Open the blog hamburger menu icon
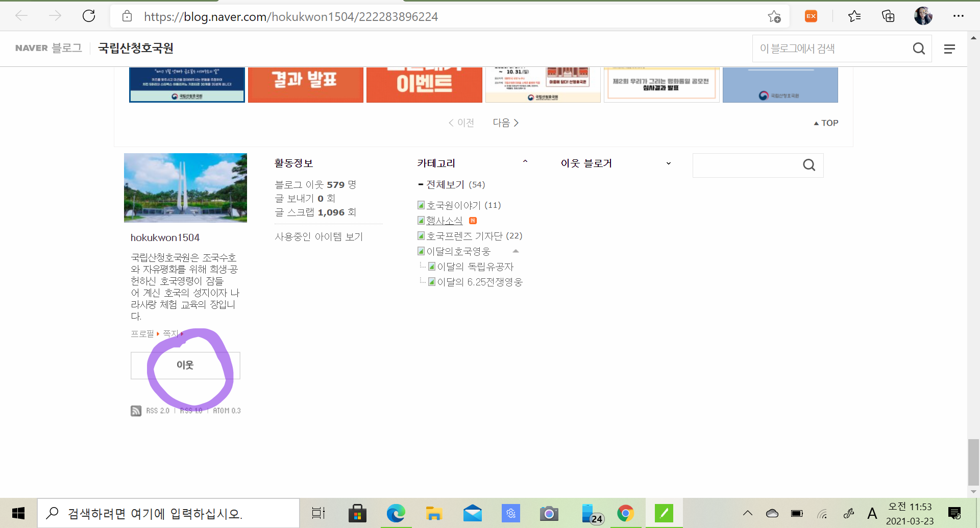This screenshot has width=980, height=528. pos(949,49)
